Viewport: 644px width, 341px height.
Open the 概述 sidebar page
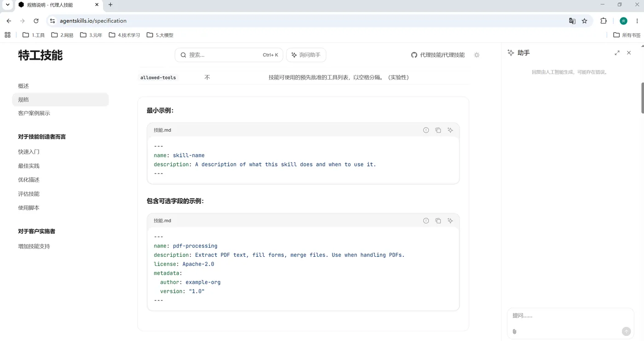pos(23,86)
